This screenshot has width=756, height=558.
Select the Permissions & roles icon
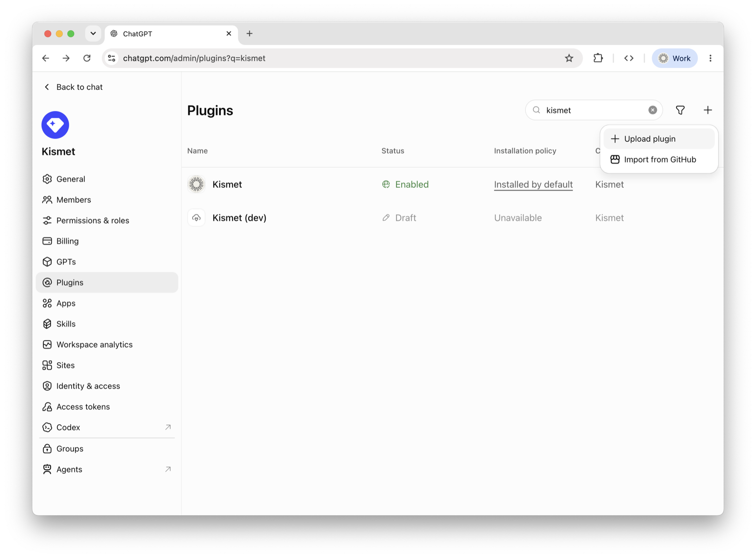click(47, 220)
